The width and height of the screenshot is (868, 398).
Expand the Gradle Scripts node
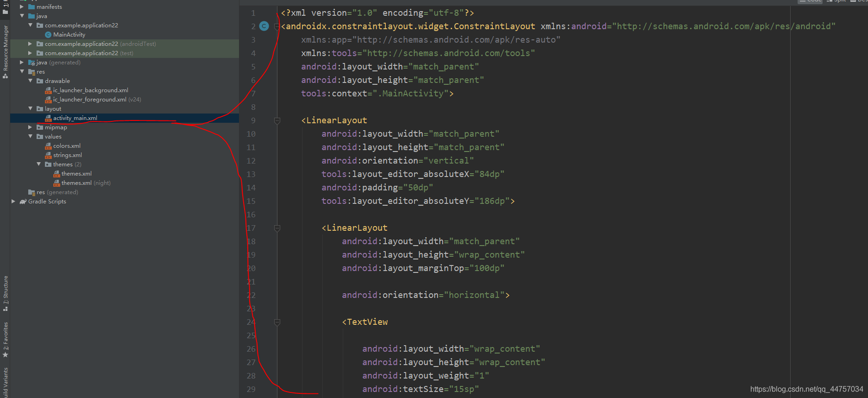click(x=13, y=201)
